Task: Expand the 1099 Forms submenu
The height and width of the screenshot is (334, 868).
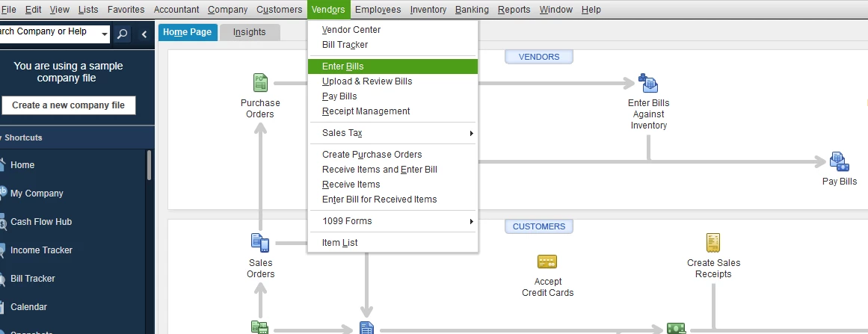Action: 393,220
